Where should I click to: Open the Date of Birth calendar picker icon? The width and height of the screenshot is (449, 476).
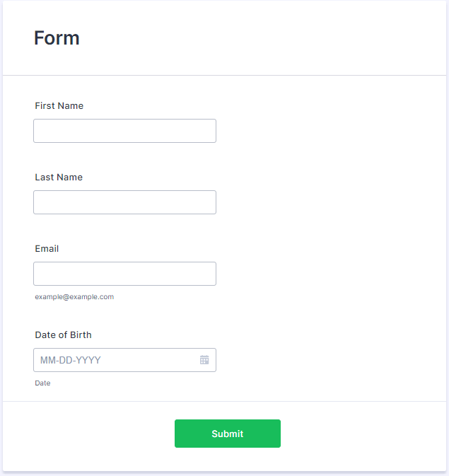click(204, 360)
